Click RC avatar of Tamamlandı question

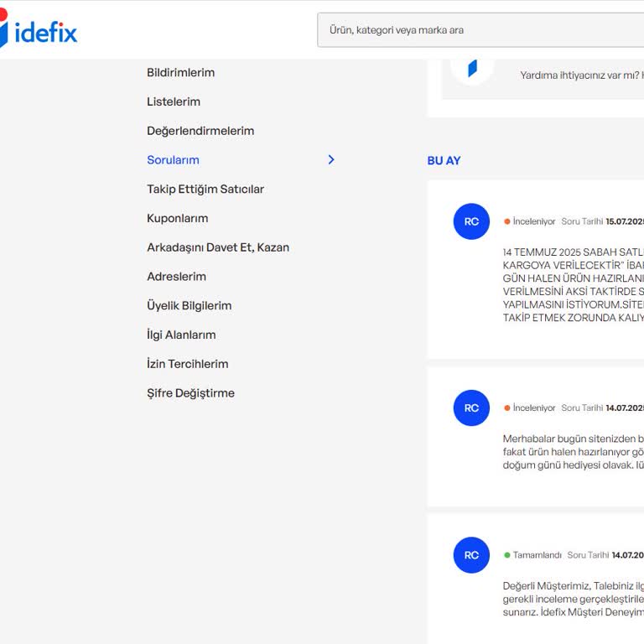[471, 555]
